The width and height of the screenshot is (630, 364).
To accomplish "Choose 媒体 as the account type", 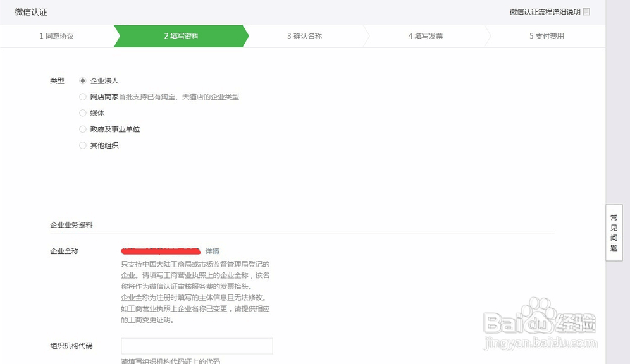I will (82, 112).
